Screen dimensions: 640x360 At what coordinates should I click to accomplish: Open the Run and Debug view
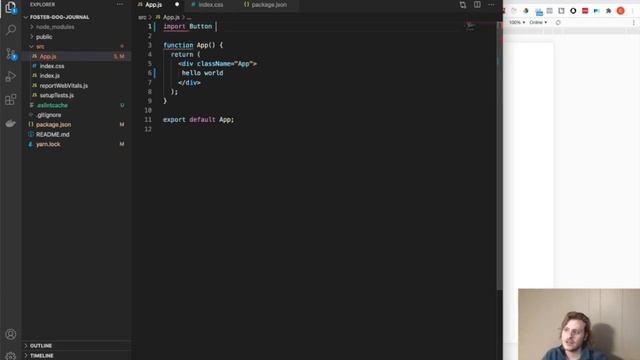[11, 76]
